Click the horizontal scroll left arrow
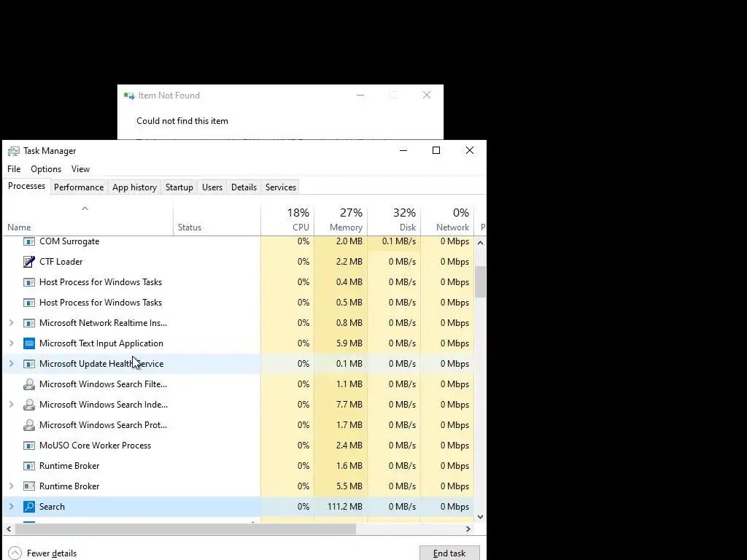 pyautogui.click(x=9, y=529)
